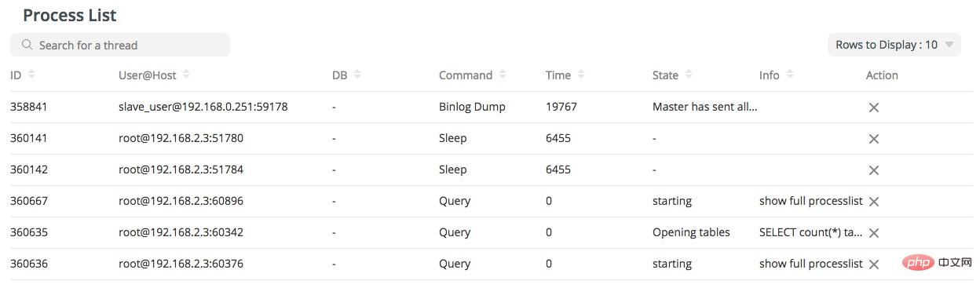This screenshot has width=980, height=288.
Task: Kill process 358841 with X icon
Action: pos(873,108)
